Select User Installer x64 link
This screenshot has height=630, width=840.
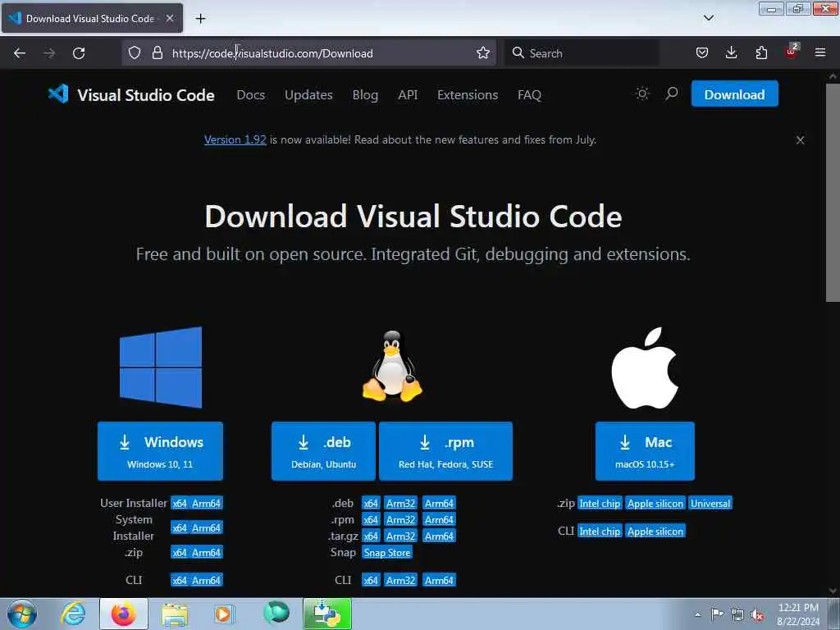[180, 504]
